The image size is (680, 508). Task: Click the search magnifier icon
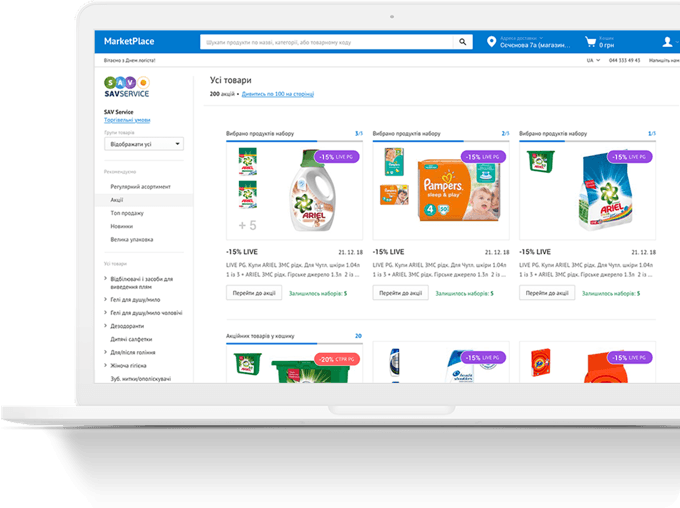(463, 42)
